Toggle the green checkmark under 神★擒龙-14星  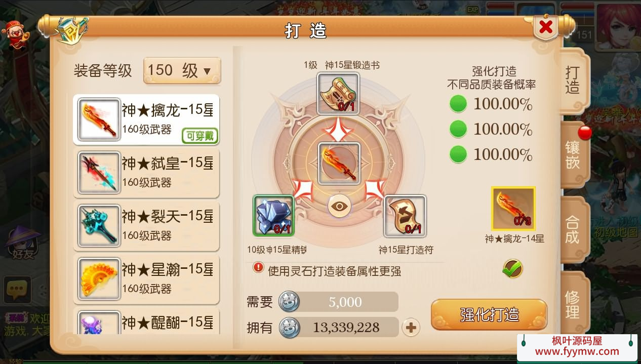[x=512, y=268]
